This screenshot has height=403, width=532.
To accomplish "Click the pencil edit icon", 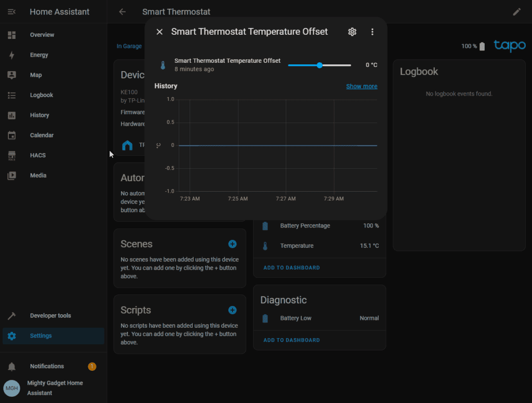I will [516, 11].
